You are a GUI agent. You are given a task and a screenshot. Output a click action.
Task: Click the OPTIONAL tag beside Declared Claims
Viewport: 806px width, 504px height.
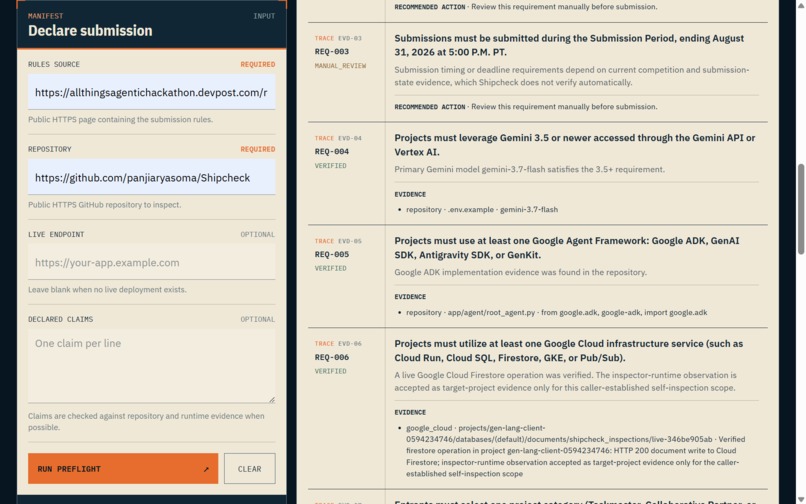(x=258, y=319)
